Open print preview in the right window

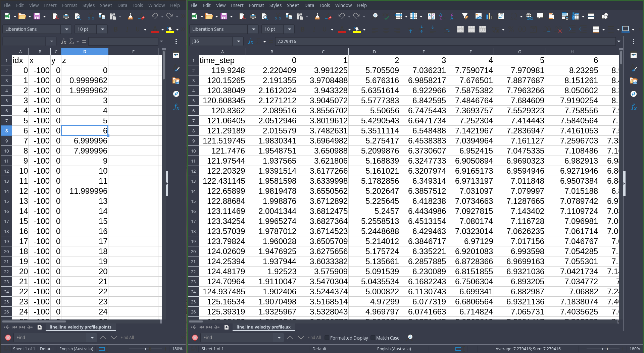click(x=264, y=16)
